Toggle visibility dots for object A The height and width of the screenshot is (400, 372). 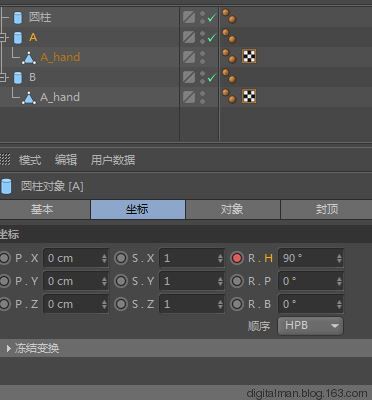(202, 37)
